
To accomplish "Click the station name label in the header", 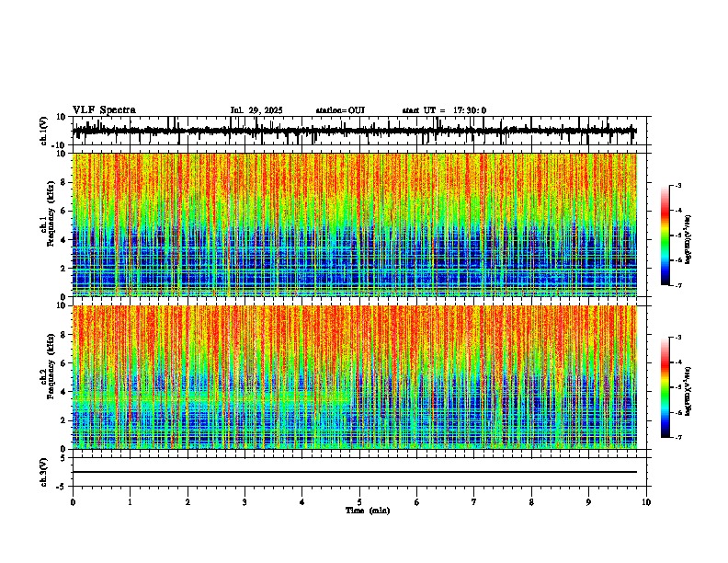I will [340, 110].
